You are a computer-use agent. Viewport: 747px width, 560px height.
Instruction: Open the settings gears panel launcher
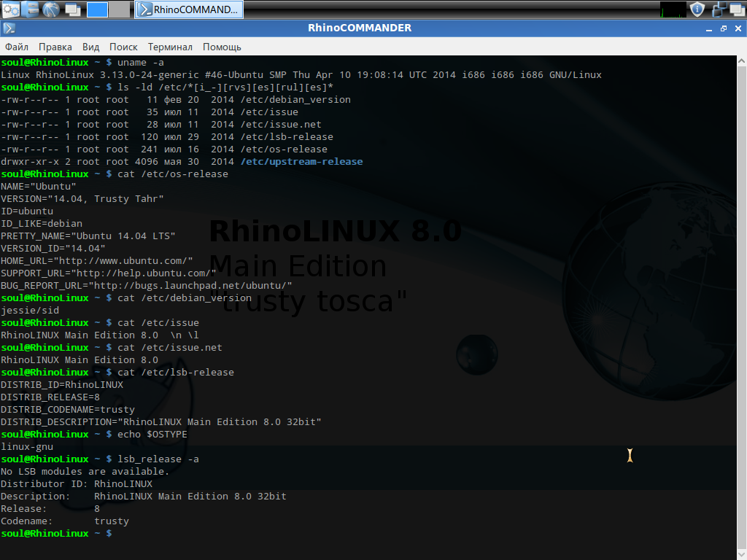click(11, 9)
